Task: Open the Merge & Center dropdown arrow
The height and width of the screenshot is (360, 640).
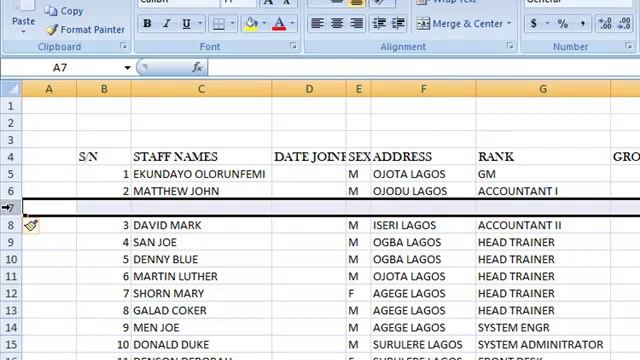Action: coord(509,24)
